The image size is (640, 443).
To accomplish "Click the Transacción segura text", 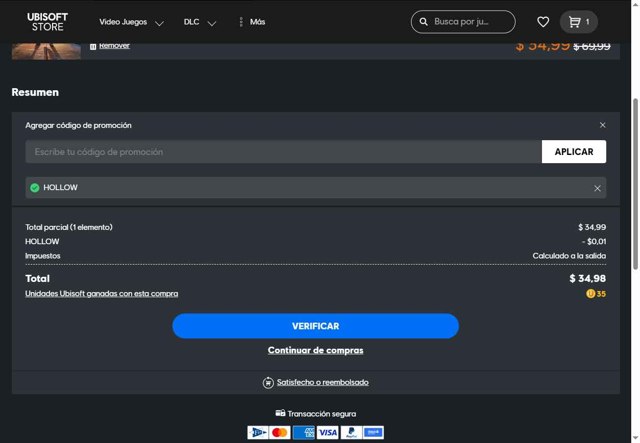I will pos(322,414).
